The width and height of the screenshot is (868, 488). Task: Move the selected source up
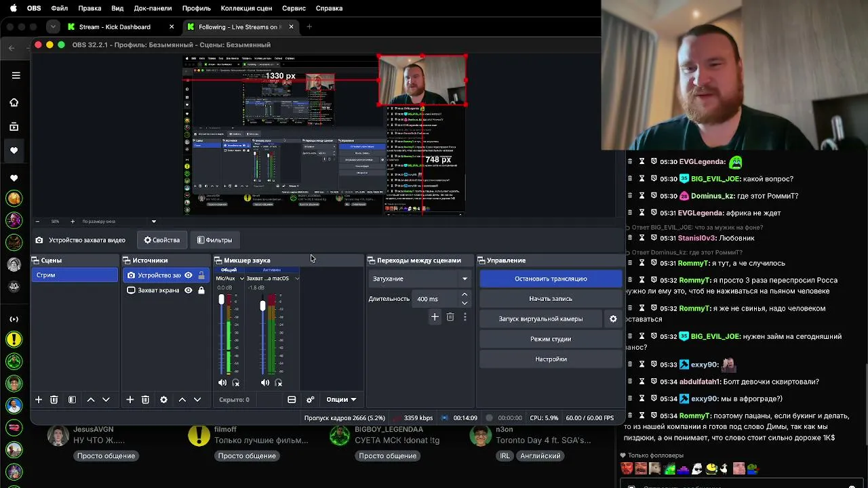coord(182,400)
